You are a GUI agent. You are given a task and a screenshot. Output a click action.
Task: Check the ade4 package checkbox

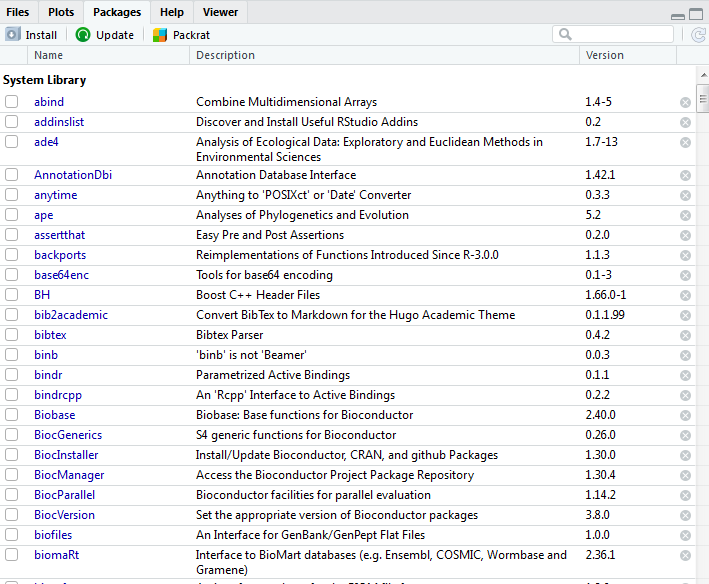coord(12,142)
